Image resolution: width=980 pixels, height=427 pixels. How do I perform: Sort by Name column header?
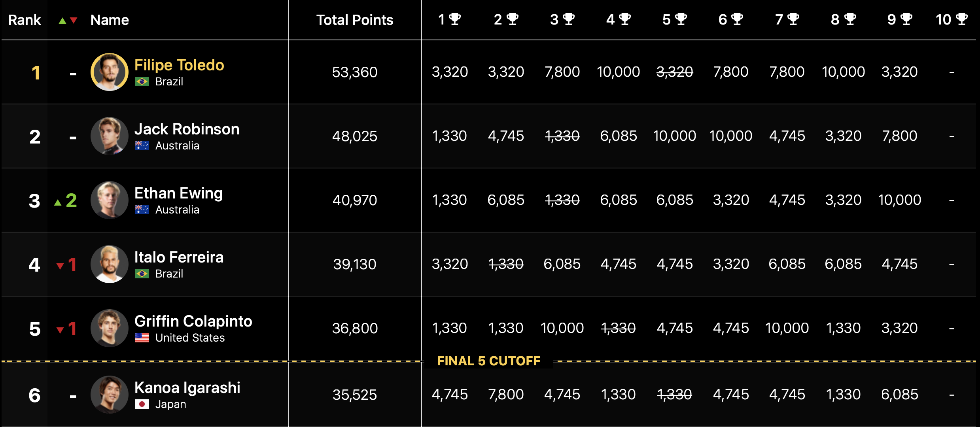110,20
